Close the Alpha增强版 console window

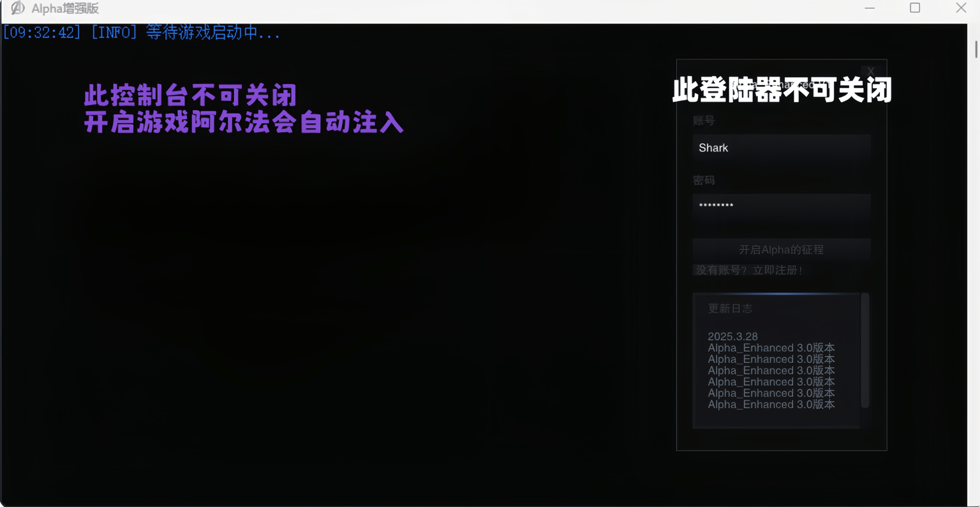961,8
